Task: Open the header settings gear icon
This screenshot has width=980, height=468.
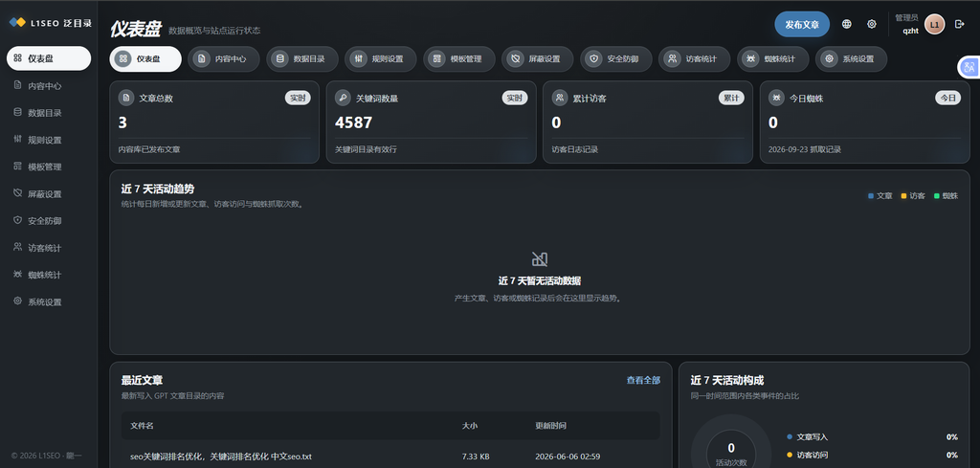Action: point(871,24)
